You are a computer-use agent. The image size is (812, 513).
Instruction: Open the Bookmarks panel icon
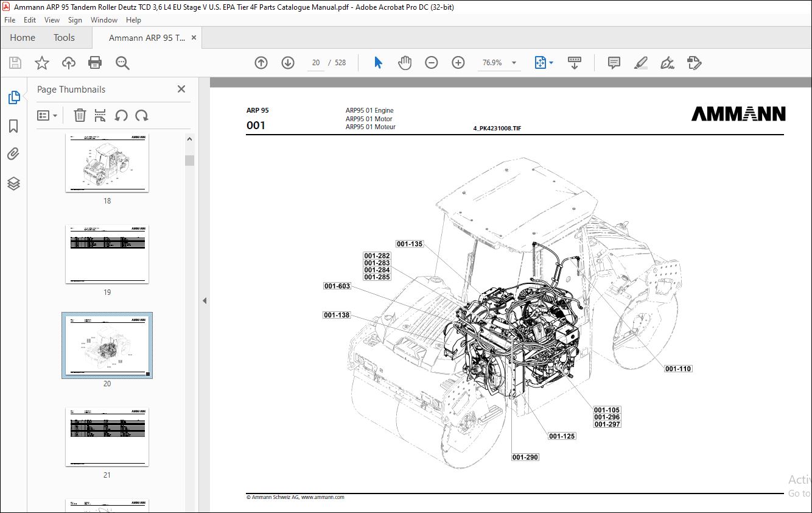[13, 126]
